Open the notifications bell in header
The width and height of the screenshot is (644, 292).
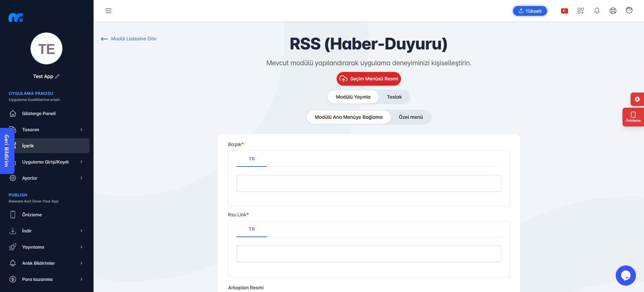pyautogui.click(x=597, y=11)
